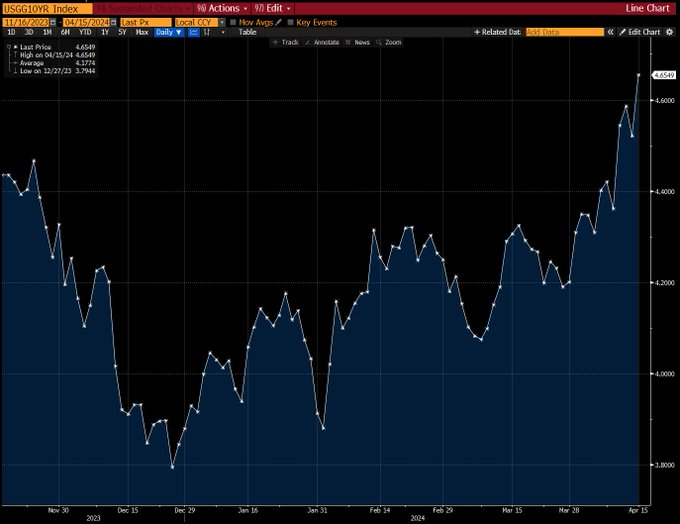The width and height of the screenshot is (680, 524).
Task: Click the Add Data input field
Action: pyautogui.click(x=563, y=32)
